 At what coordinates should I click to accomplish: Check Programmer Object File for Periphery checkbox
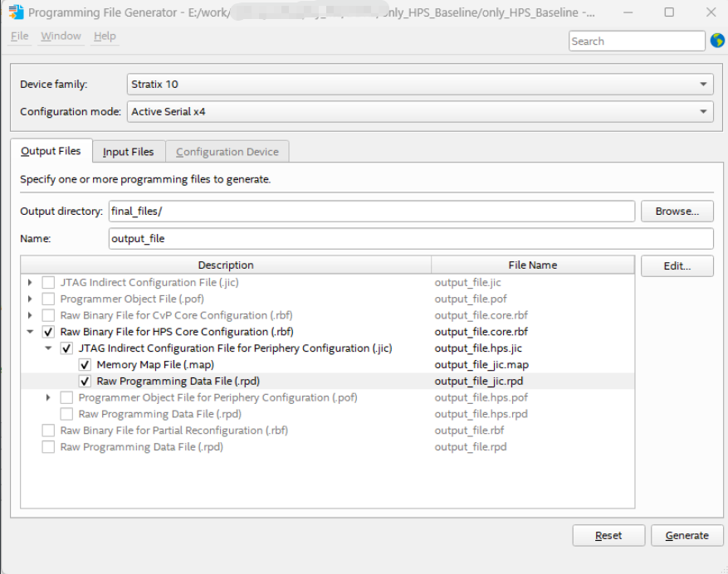(66, 397)
